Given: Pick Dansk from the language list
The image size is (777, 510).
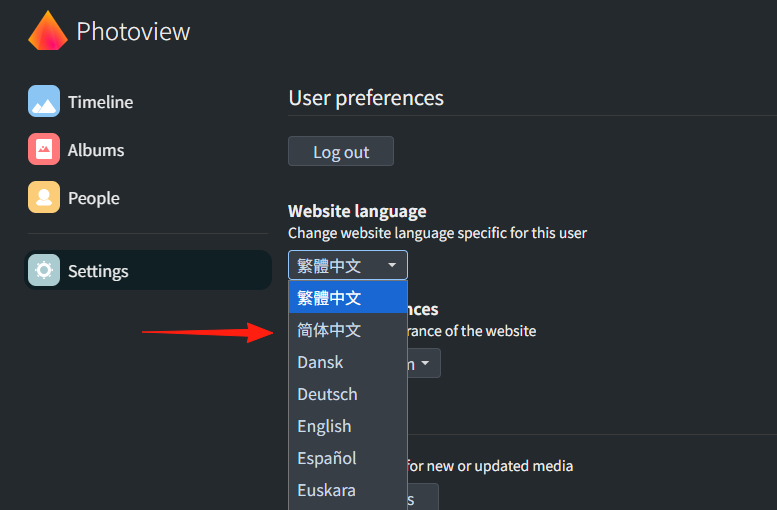Looking at the screenshot, I should (x=348, y=362).
